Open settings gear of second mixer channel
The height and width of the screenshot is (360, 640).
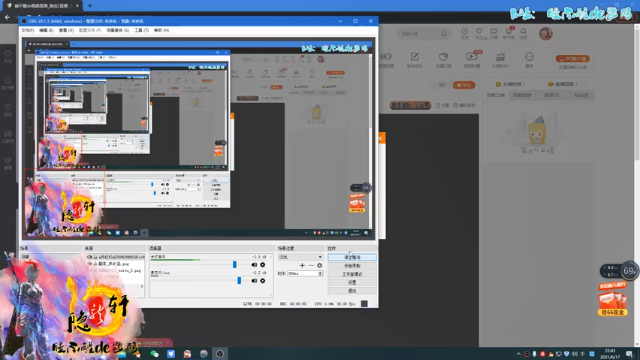[x=262, y=281]
